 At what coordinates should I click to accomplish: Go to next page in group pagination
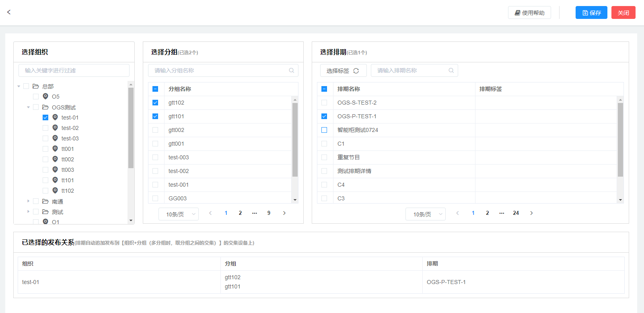click(x=284, y=213)
